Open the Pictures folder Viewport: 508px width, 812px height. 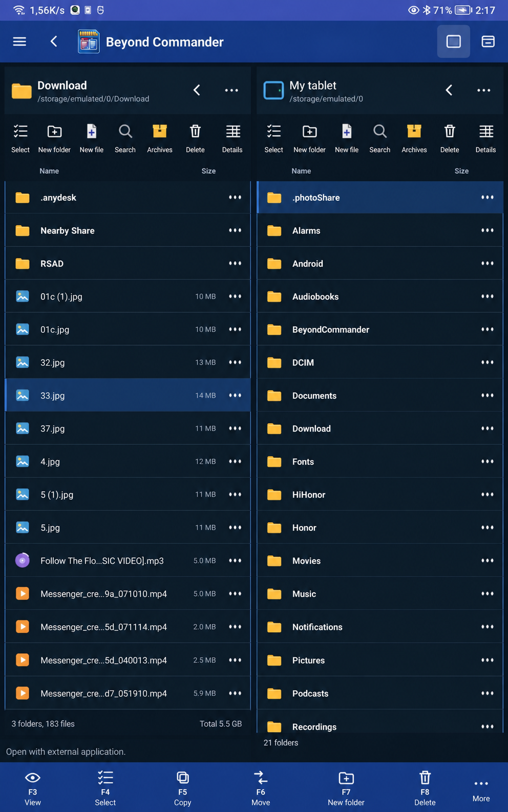(x=380, y=660)
